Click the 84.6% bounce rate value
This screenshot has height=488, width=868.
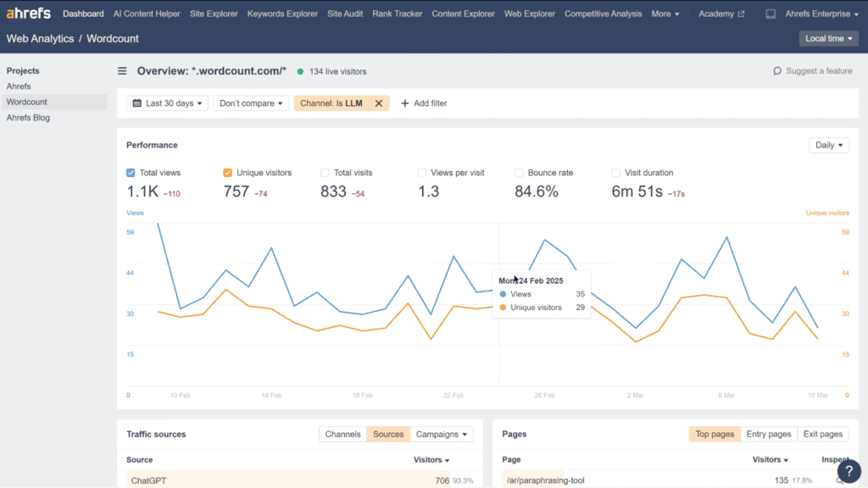coord(537,191)
